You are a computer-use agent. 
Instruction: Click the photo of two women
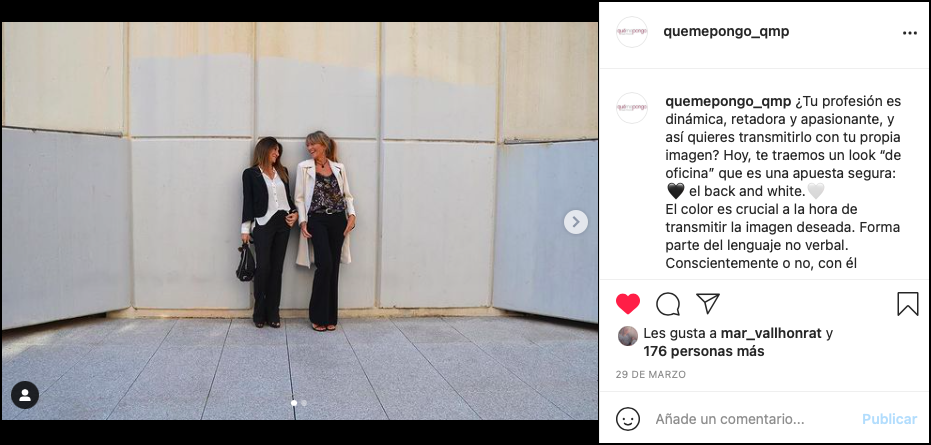click(300, 221)
